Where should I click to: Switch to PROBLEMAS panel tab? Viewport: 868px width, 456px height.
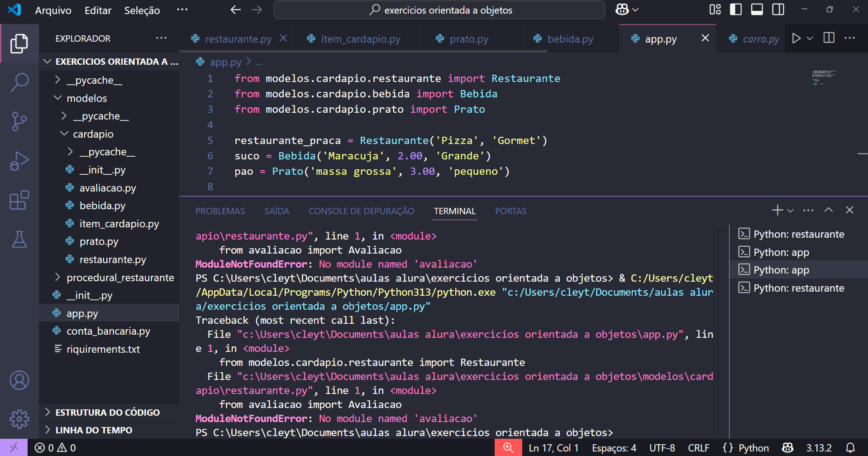[x=220, y=211]
